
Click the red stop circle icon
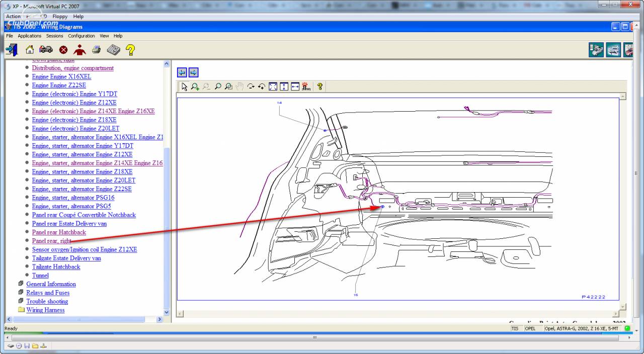point(63,50)
